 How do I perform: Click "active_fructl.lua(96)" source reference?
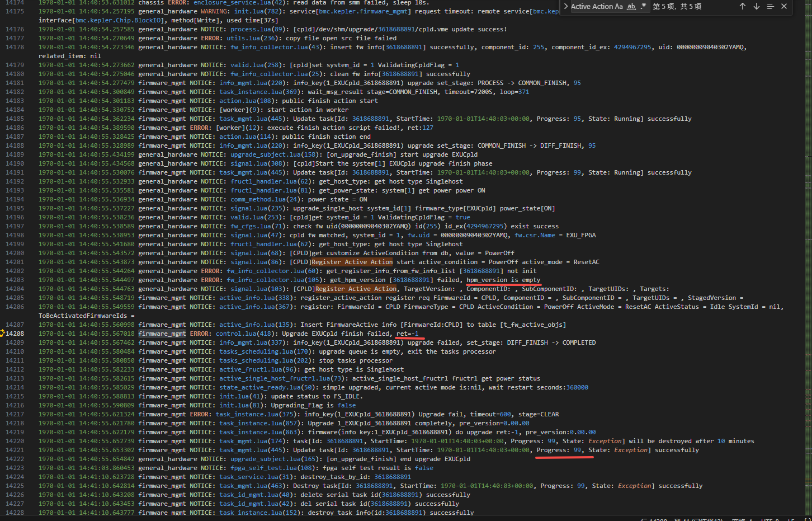coord(258,369)
